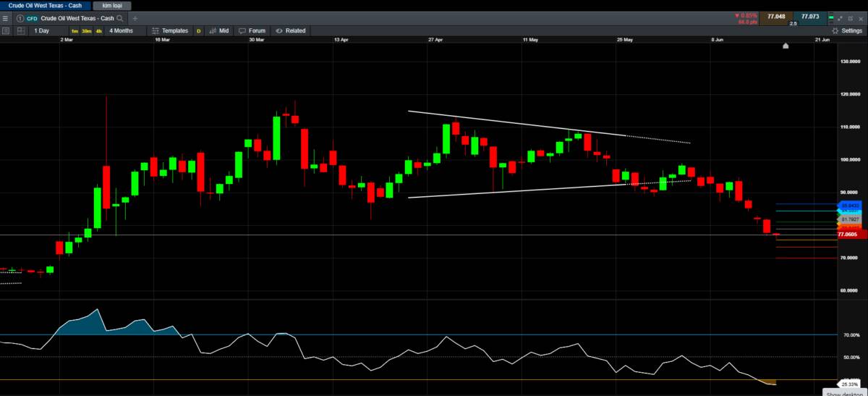Click the spread value 2.5
Image resolution: width=868 pixels, height=396 pixels.
click(x=793, y=23)
